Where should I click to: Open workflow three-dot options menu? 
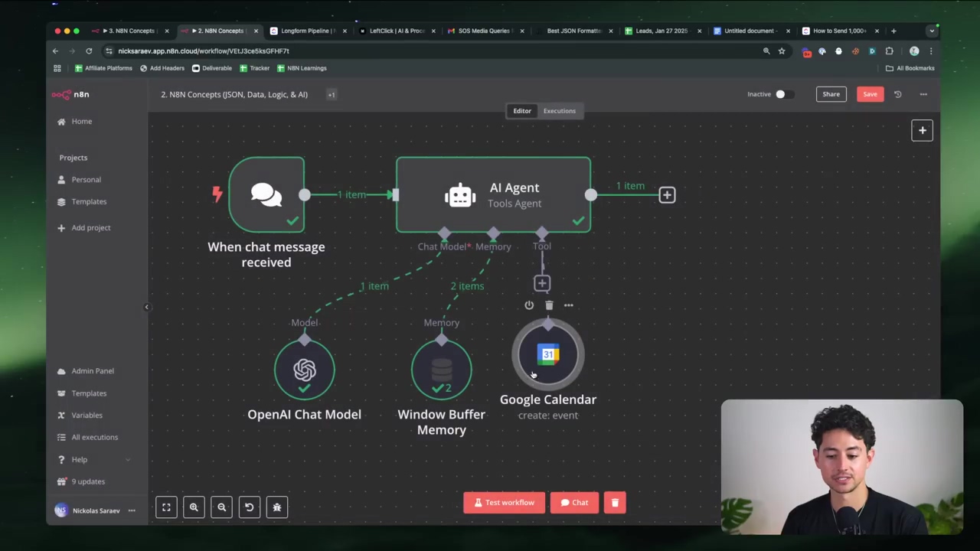pyautogui.click(x=923, y=94)
